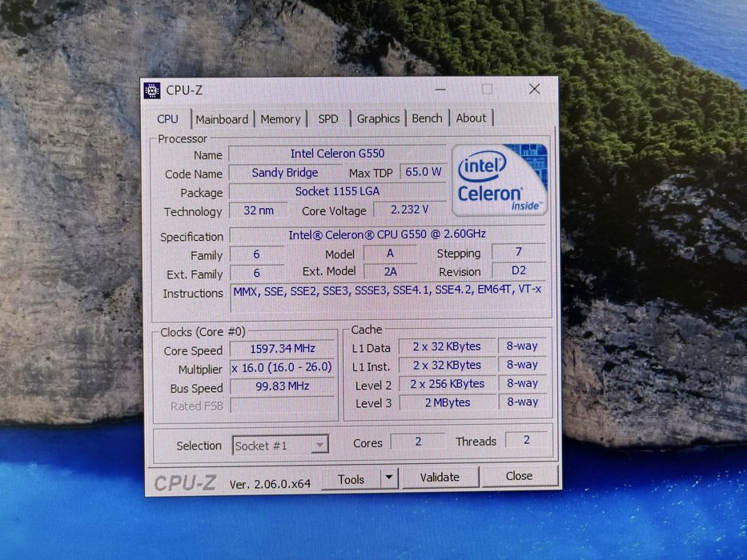Click the Cores count value
Viewport: 747px width, 560px height.
418,441
